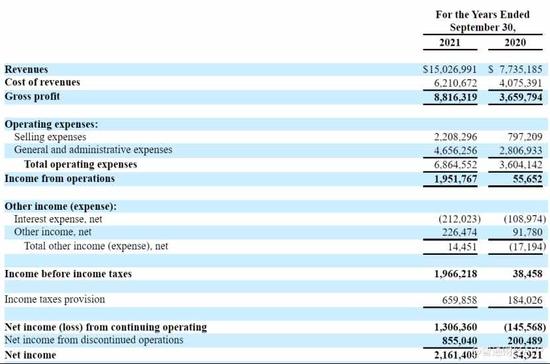Click cost of revenues value 6,210,672
550x364 pixels.
[x=455, y=83]
